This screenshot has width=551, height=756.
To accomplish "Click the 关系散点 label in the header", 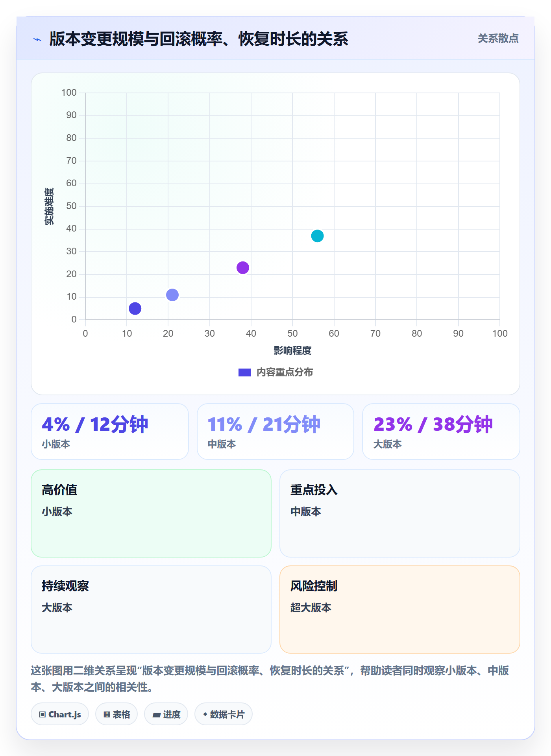I will [498, 39].
